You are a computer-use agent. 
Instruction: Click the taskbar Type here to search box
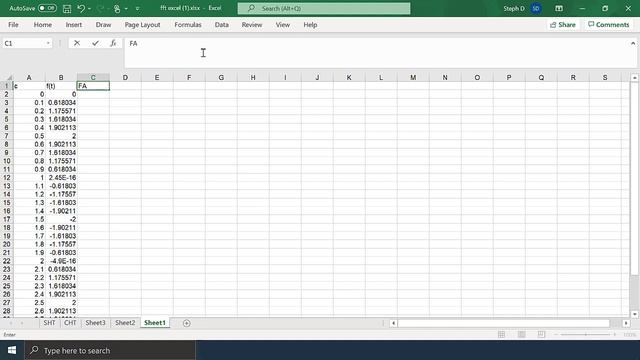[110, 350]
